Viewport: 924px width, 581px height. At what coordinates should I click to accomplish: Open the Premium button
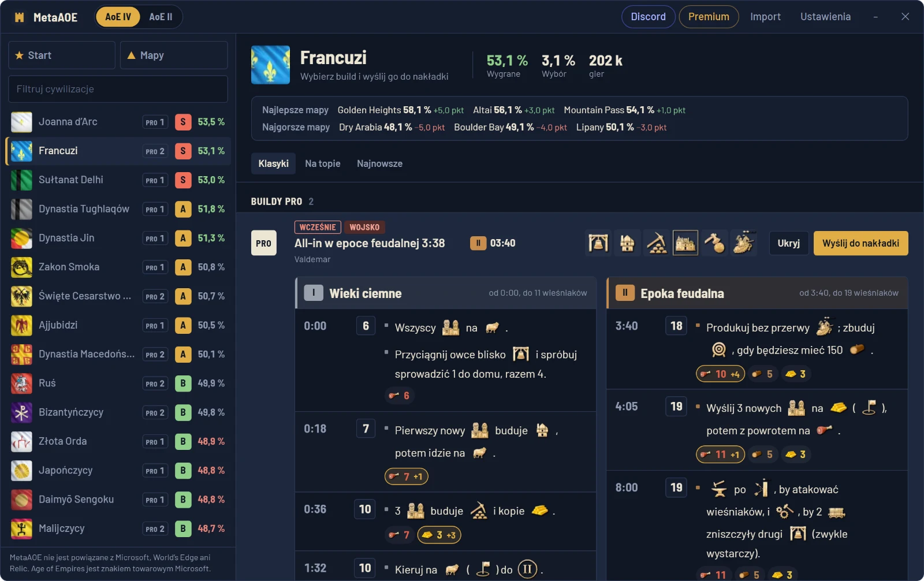pyautogui.click(x=709, y=17)
